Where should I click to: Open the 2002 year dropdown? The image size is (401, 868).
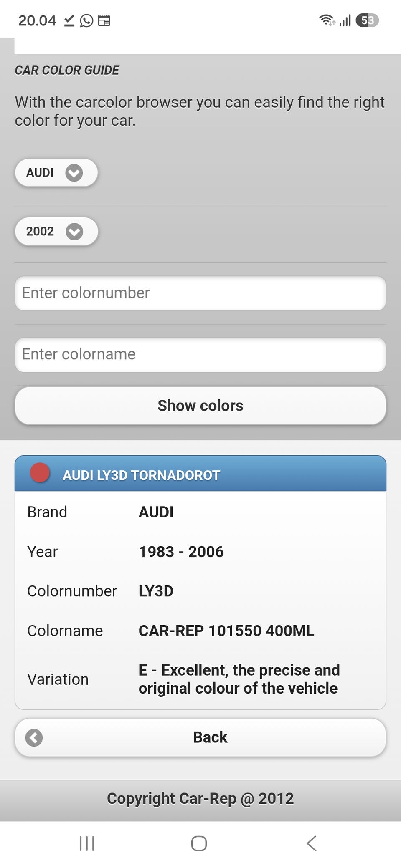[x=56, y=231]
